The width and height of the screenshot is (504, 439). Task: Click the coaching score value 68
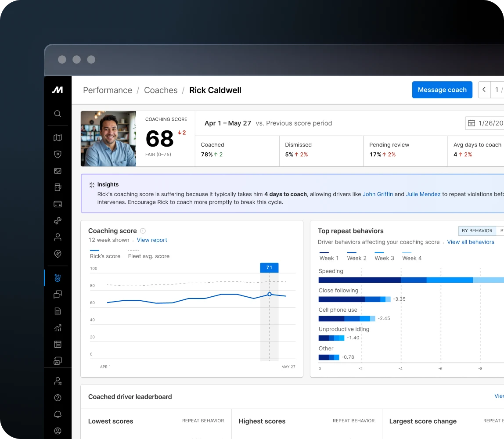pos(159,139)
